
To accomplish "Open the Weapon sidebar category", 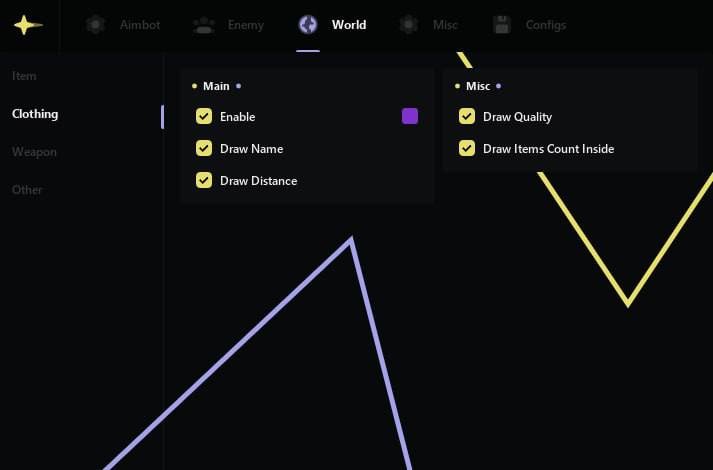I will [x=34, y=152].
